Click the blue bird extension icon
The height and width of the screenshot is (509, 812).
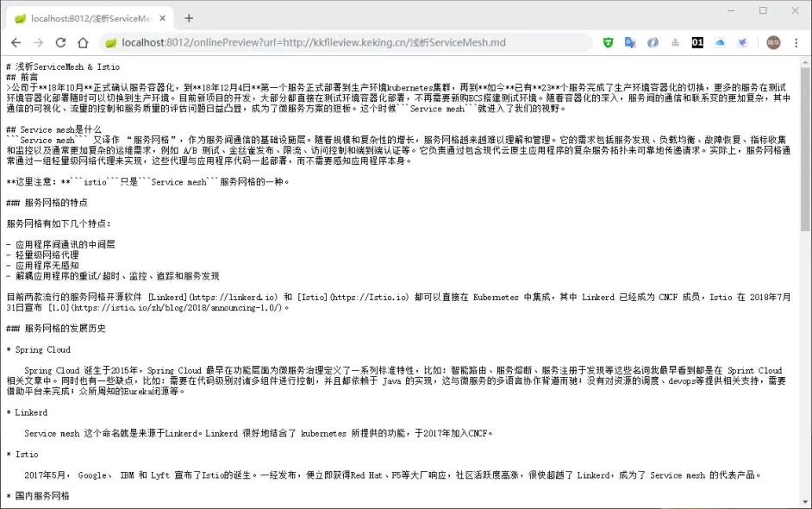click(x=741, y=41)
